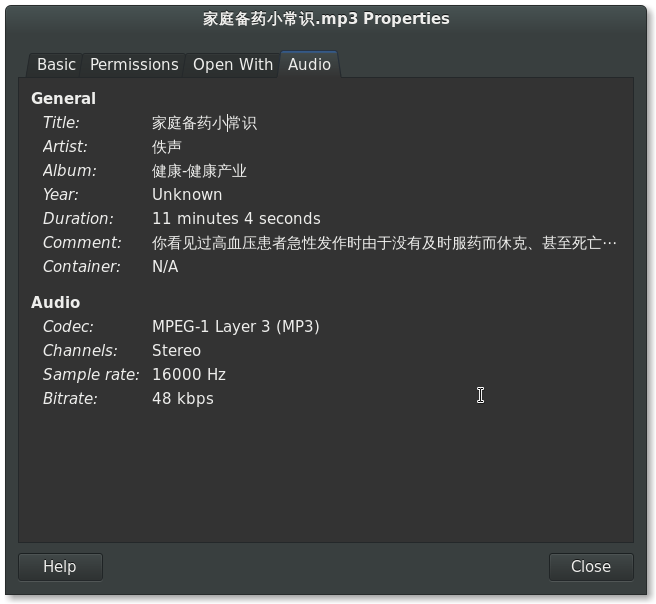Open the Permissions tab
Viewport: 656px width, 604px height.
click(x=134, y=65)
